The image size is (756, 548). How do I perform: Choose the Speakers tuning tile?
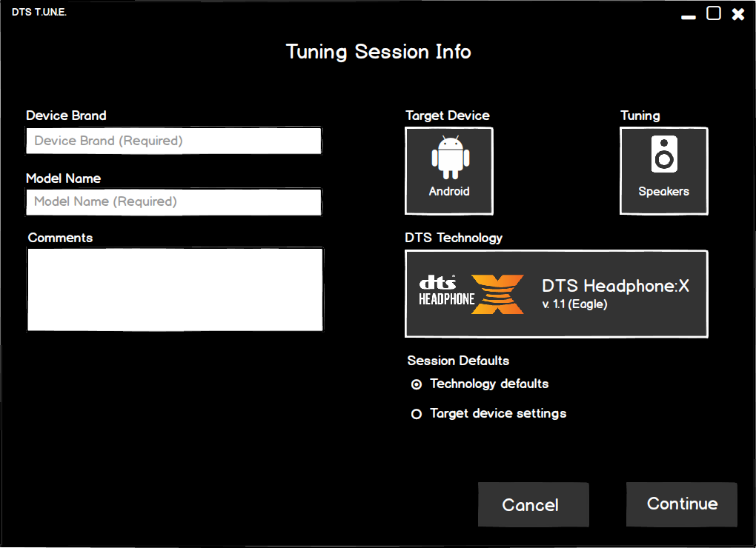(663, 171)
